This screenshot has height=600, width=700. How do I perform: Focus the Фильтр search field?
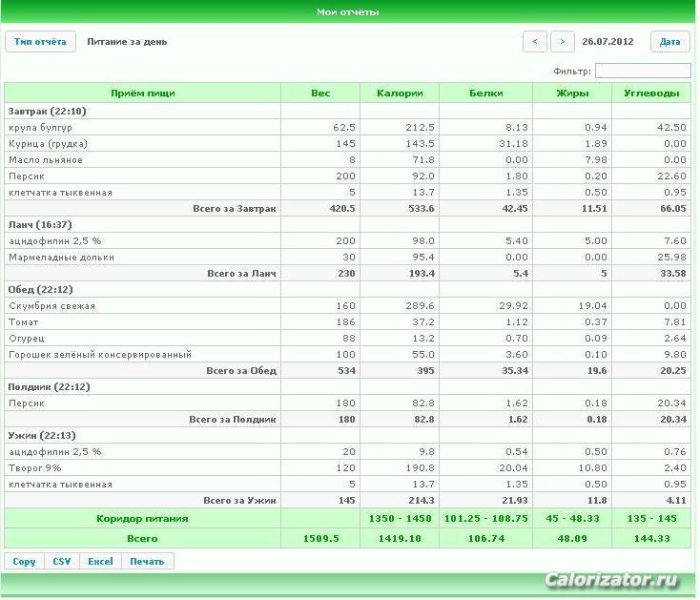pyautogui.click(x=643, y=71)
